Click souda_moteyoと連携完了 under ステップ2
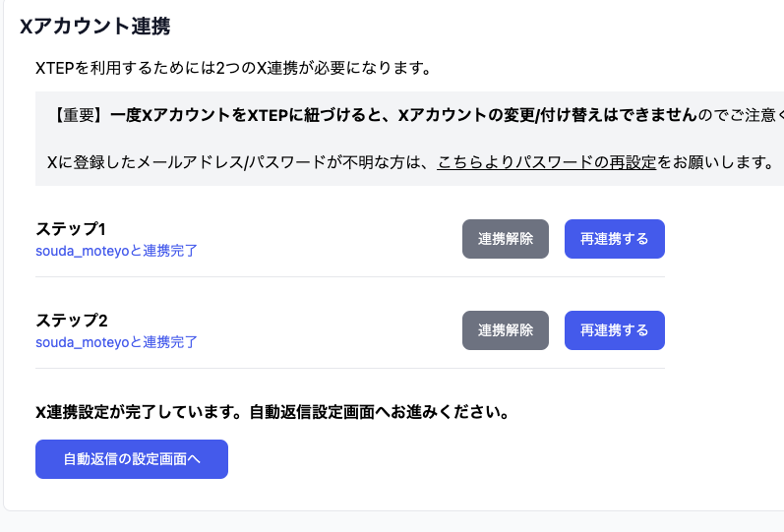This screenshot has width=784, height=532. [116, 342]
